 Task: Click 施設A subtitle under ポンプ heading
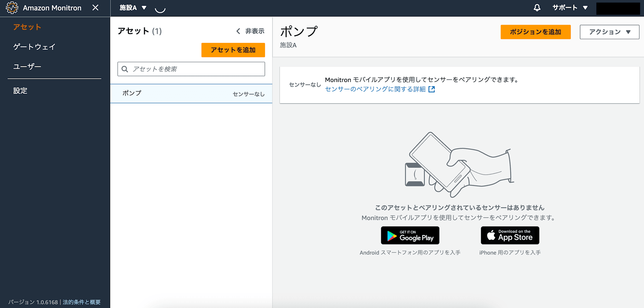(288, 45)
